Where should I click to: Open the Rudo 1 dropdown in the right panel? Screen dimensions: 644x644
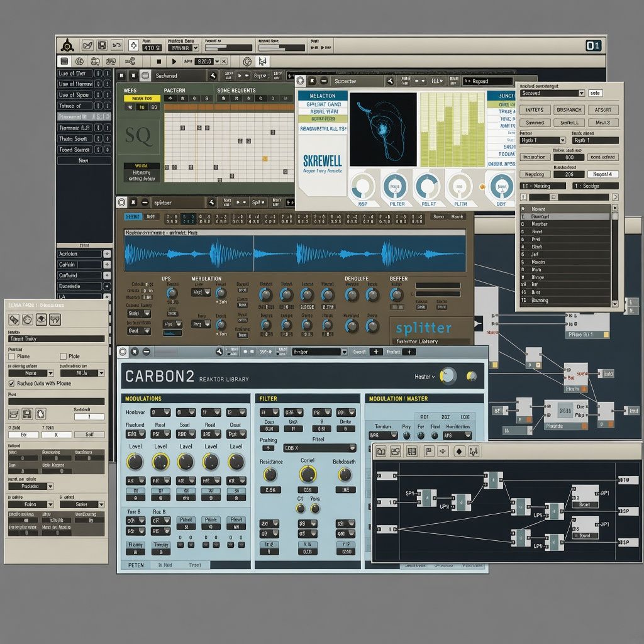coord(543,140)
